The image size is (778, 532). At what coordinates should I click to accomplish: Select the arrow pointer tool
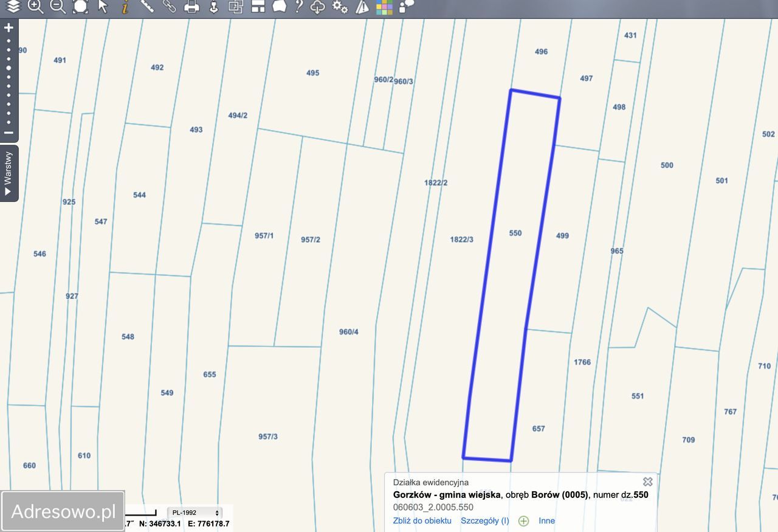point(103,7)
